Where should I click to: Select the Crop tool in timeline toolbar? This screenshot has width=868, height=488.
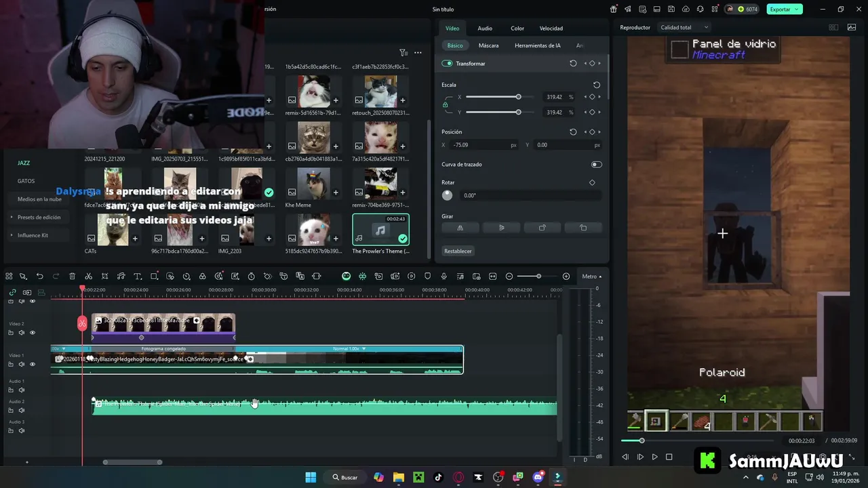[x=104, y=277]
